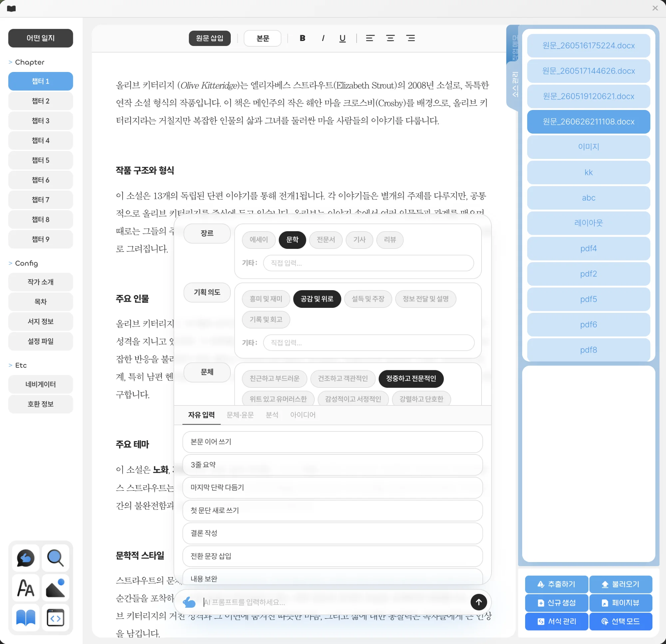Apply italic formatting in the toolbar
The width and height of the screenshot is (666, 644).
(x=323, y=38)
